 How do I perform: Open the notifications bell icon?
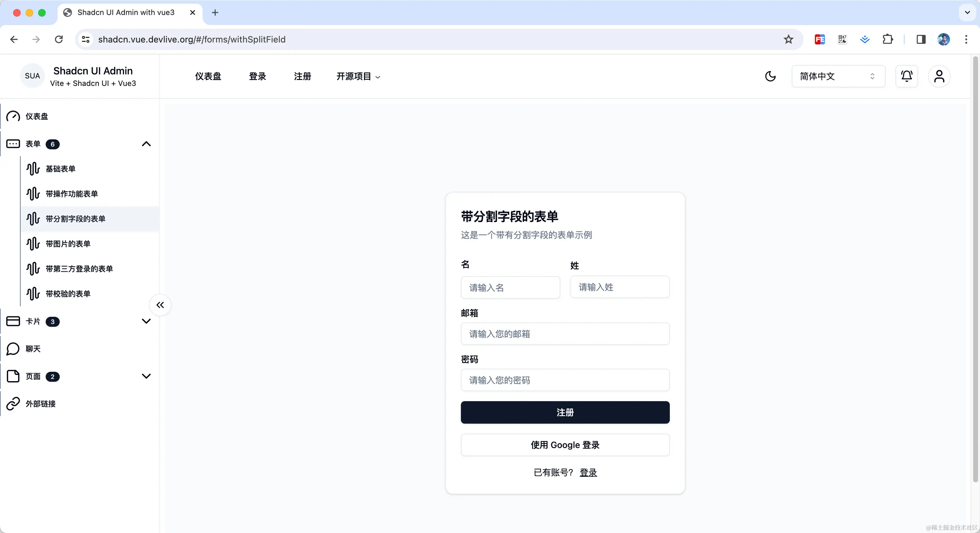(906, 76)
